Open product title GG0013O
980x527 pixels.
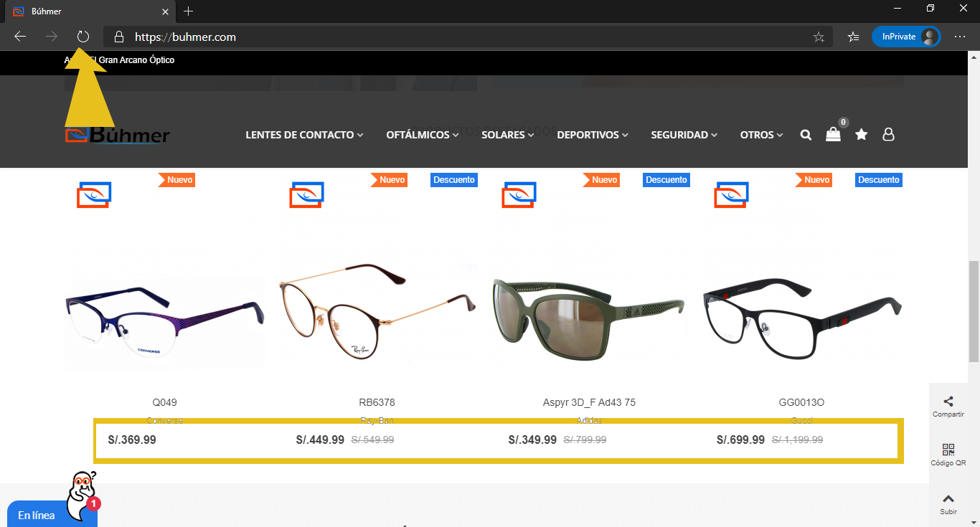[x=801, y=402]
